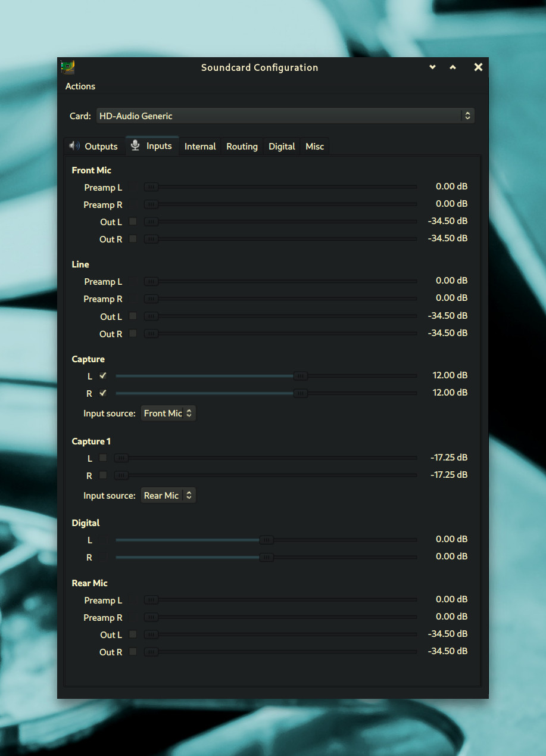Screen dimensions: 546x756
Task: Close the Soundcard Configuration window
Action: 478,67
